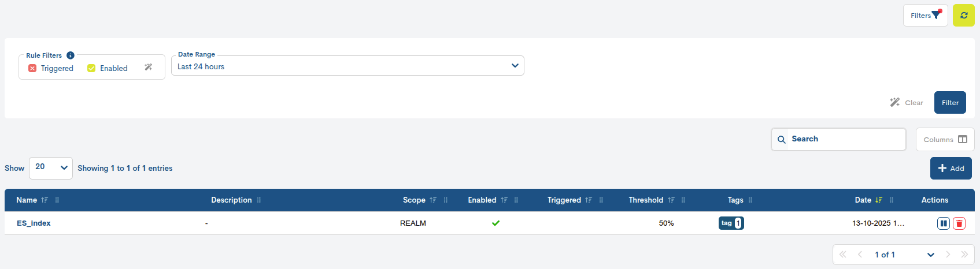Open the Date Range dropdown
Screen dimensions: 980x269
point(347,66)
